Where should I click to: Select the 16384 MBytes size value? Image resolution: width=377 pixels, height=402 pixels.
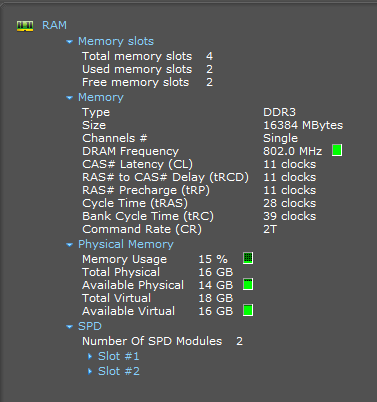(x=303, y=125)
